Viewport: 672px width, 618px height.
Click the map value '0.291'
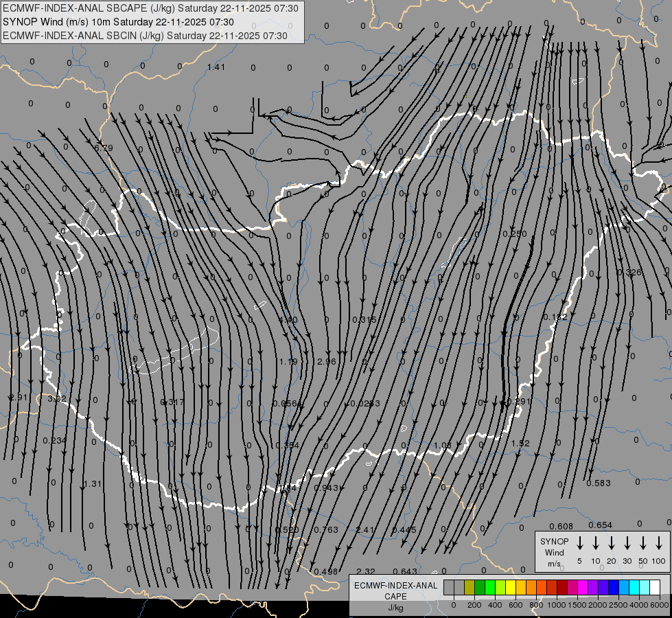519,402
